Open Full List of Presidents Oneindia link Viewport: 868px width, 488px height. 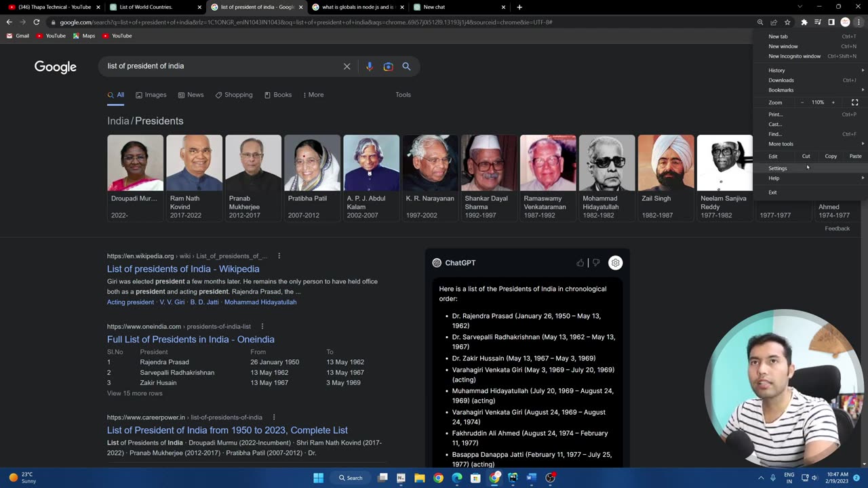coord(191,340)
